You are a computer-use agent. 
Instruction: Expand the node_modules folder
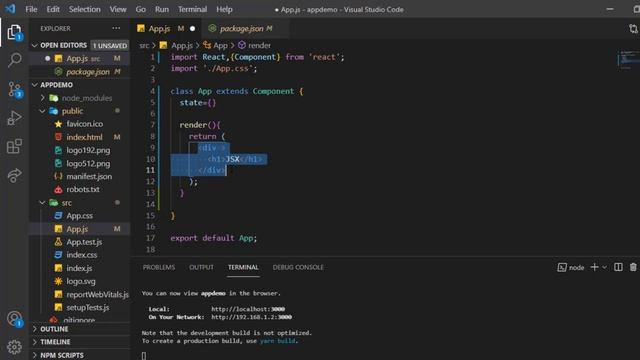click(80, 98)
